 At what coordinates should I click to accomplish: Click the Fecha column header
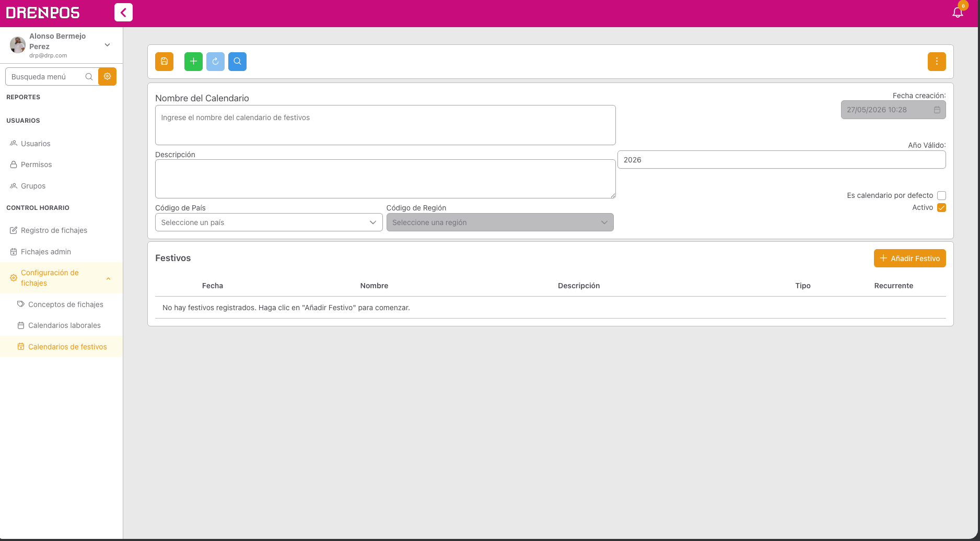213,286
